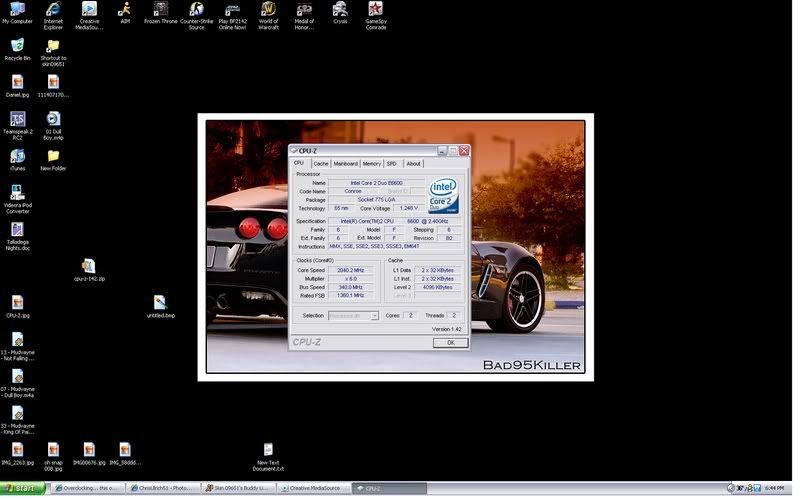Screen dimensions: 800x500
Task: Switch to the Cache tab in CPU-Z
Action: pos(320,163)
